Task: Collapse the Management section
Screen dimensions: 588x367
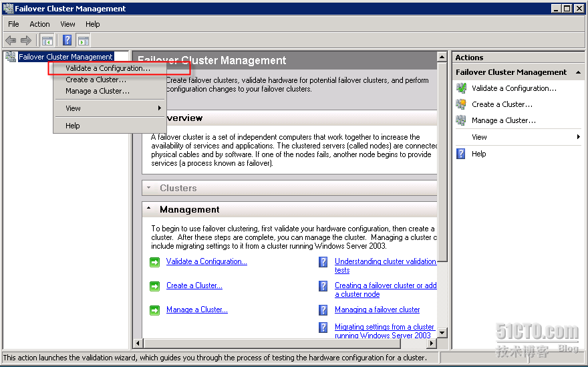Action: (148, 209)
